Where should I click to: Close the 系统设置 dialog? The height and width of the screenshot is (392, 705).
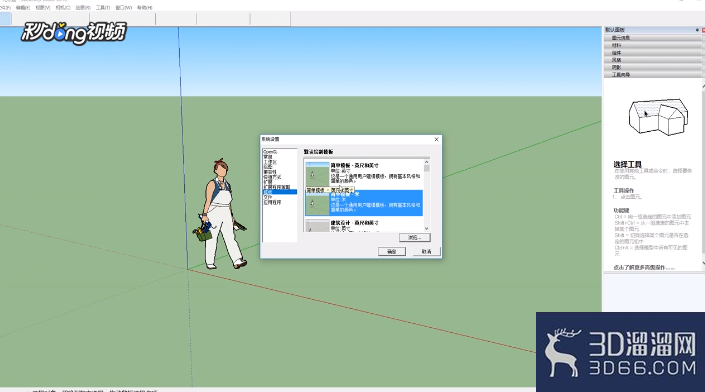436,139
